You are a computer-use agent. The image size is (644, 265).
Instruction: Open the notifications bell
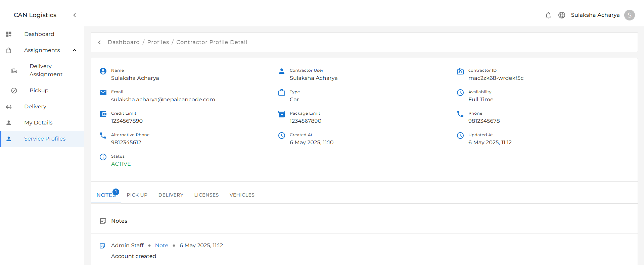pos(548,15)
